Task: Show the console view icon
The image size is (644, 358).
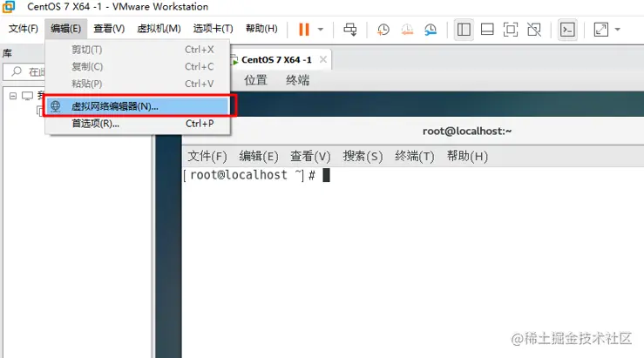Action: (x=567, y=30)
